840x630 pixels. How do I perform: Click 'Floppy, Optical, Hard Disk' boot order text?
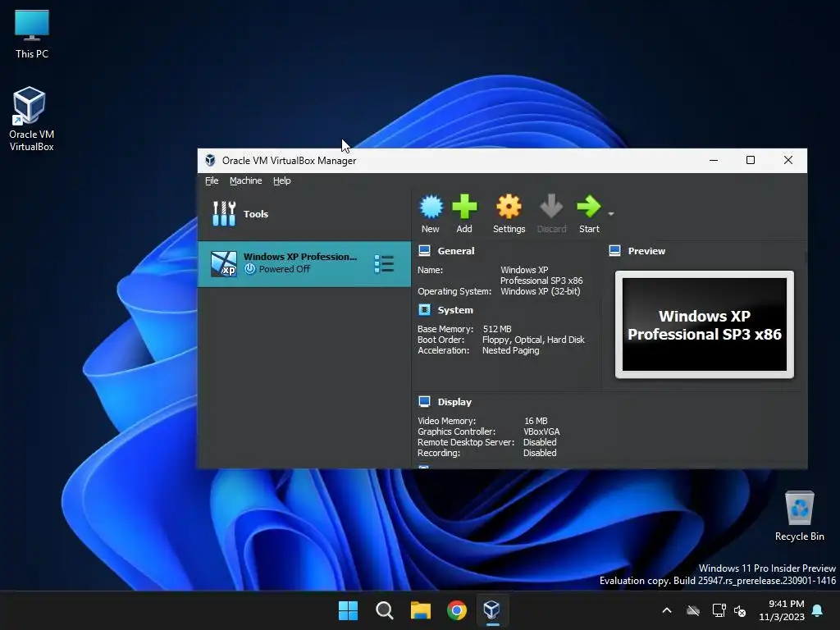[x=533, y=340]
